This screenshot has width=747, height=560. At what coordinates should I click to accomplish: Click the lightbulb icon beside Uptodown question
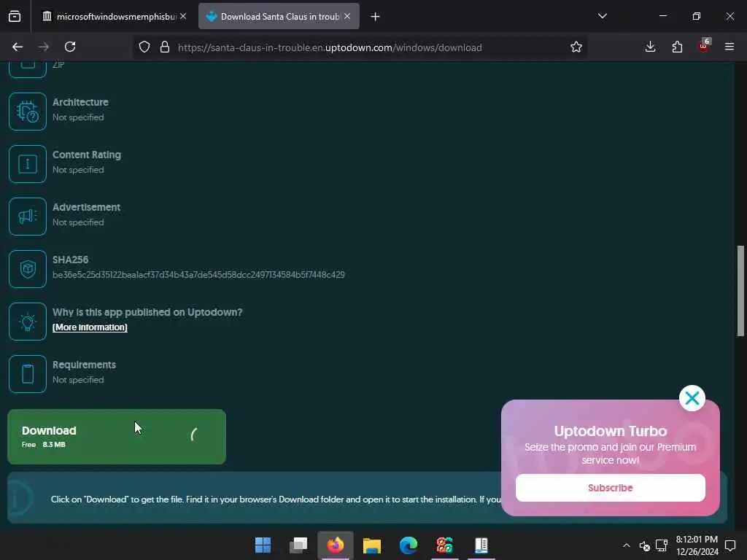coord(28,322)
